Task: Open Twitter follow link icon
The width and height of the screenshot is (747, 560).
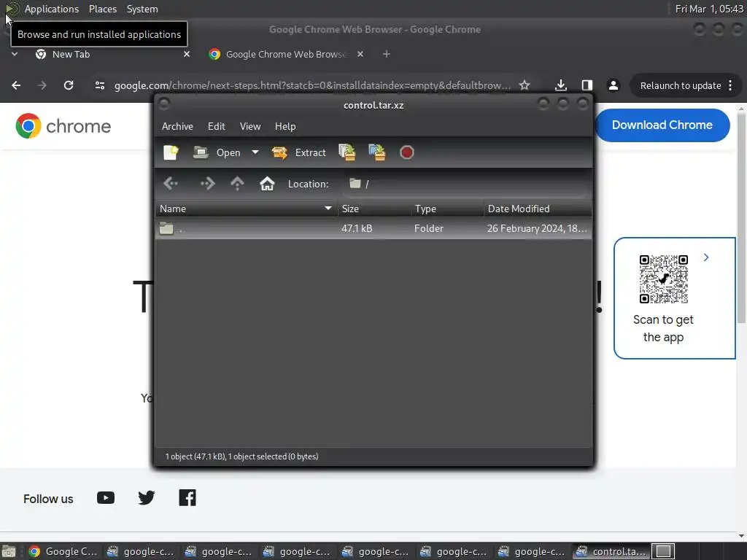Action: tap(146, 498)
